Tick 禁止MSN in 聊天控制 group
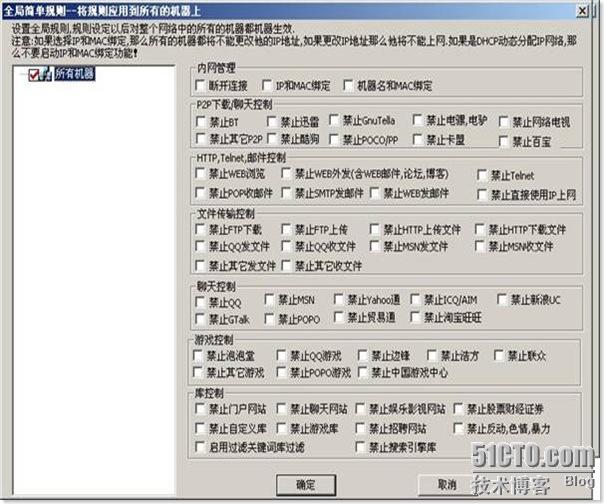Screen dimensions: 604x504 [x=269, y=299]
